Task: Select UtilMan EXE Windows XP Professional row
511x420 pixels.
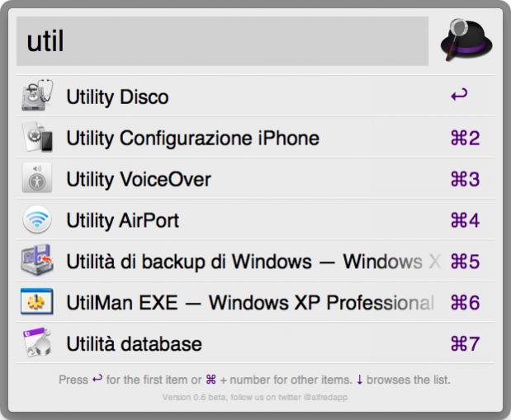Action: 256,302
